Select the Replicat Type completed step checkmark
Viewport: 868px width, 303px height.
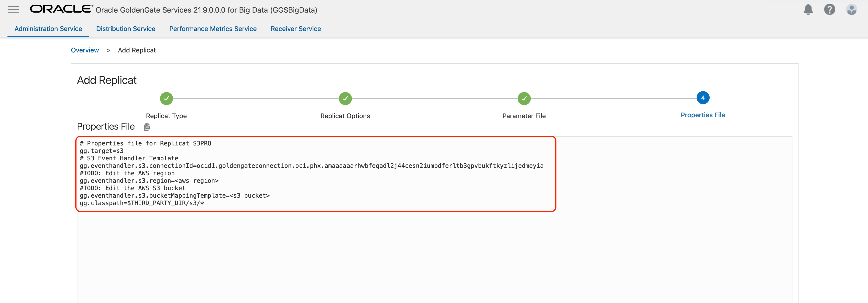click(166, 98)
